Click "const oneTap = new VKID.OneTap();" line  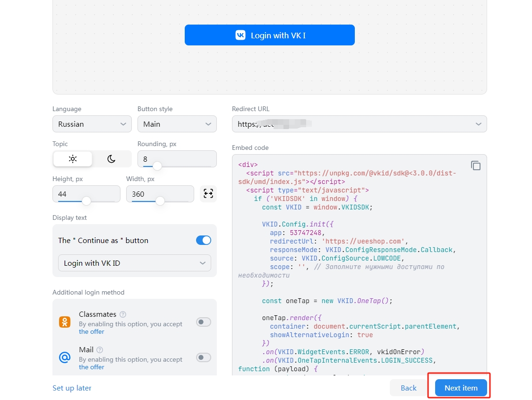click(327, 301)
